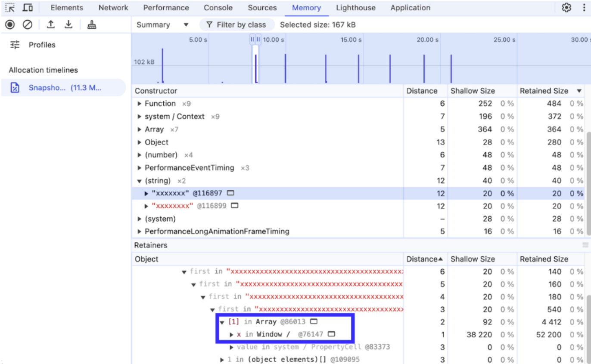Expand the Function constructor row
The image size is (591, 364).
pos(139,104)
